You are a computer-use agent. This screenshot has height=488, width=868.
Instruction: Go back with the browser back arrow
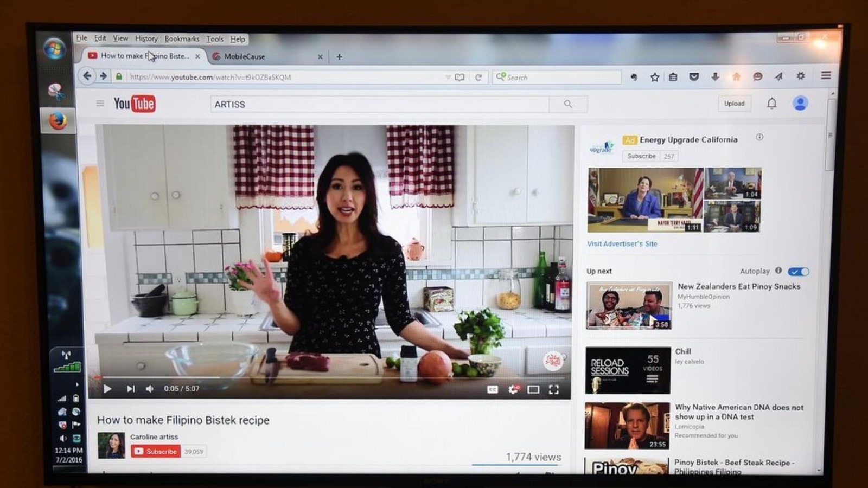pos(87,76)
